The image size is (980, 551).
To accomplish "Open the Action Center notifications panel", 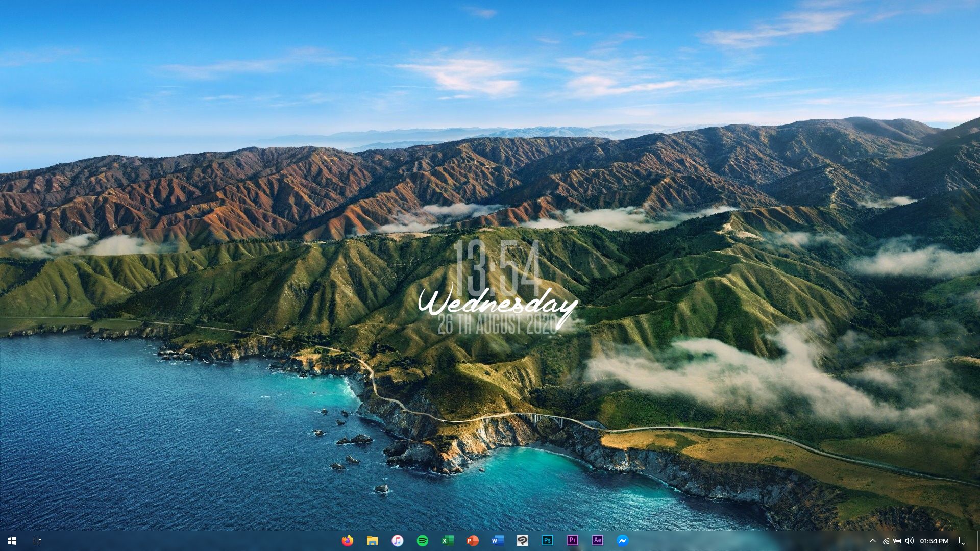I will [x=964, y=541].
